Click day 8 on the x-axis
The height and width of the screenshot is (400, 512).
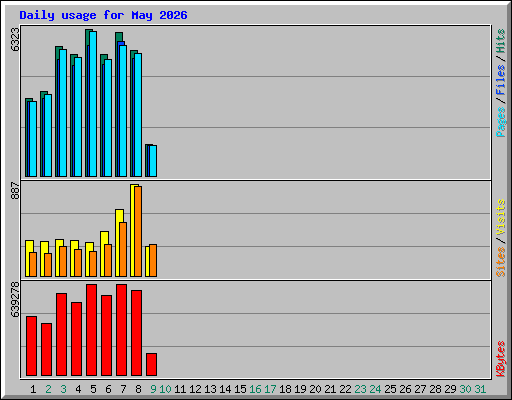tap(138, 389)
